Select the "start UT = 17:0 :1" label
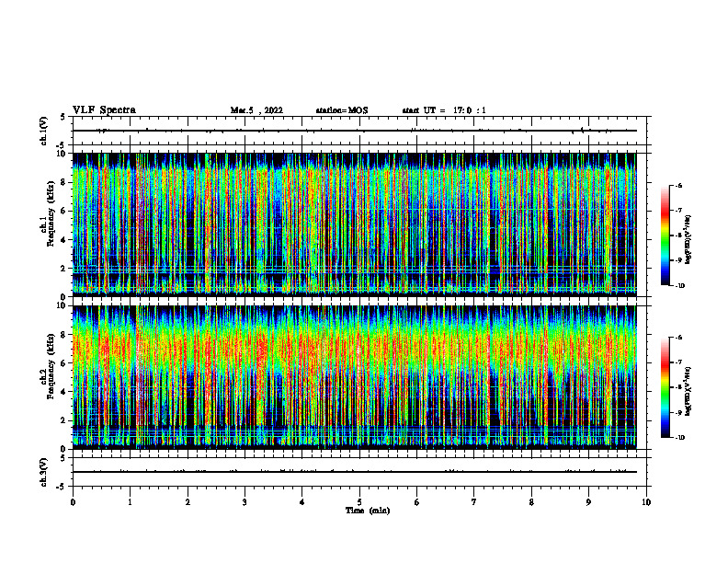The width and height of the screenshot is (728, 563). (x=444, y=110)
